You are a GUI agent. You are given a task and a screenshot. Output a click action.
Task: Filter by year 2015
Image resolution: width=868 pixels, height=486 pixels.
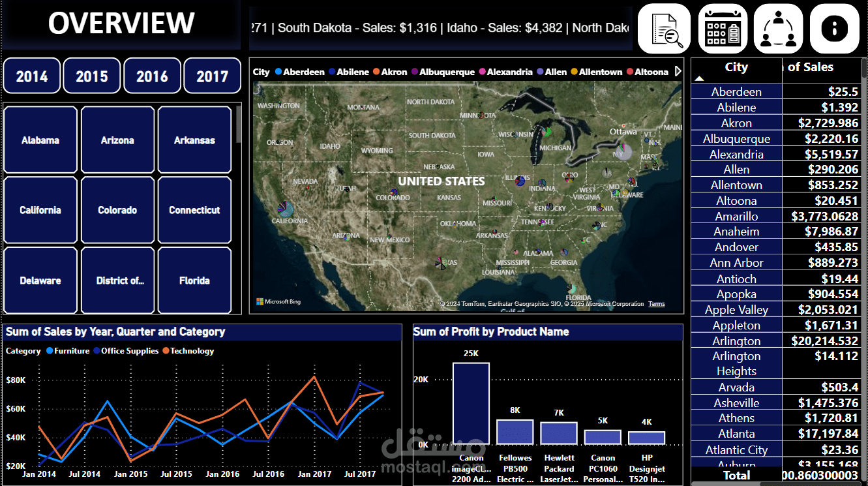[92, 76]
